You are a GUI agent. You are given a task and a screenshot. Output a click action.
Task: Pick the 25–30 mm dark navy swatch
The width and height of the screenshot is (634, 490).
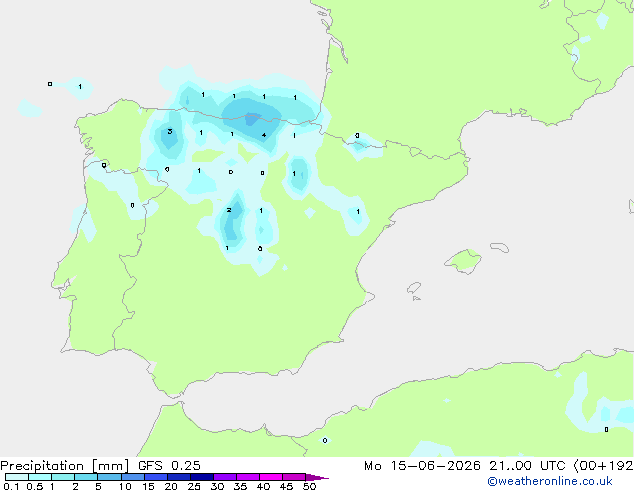click(x=201, y=477)
